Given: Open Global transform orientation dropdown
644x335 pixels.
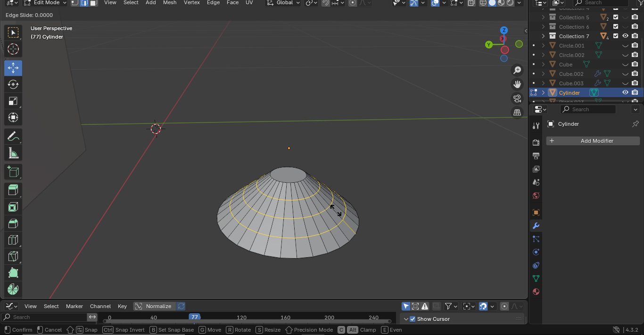Looking at the screenshot, I should tap(283, 3).
